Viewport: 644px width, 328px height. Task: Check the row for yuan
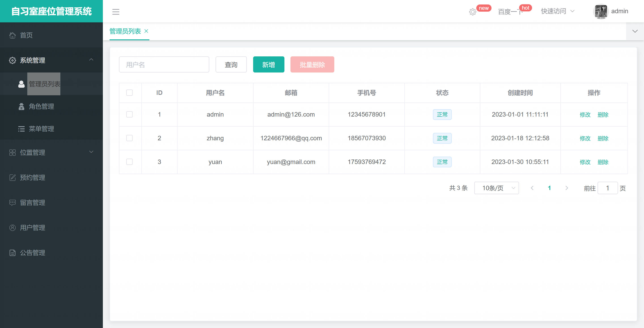point(129,162)
